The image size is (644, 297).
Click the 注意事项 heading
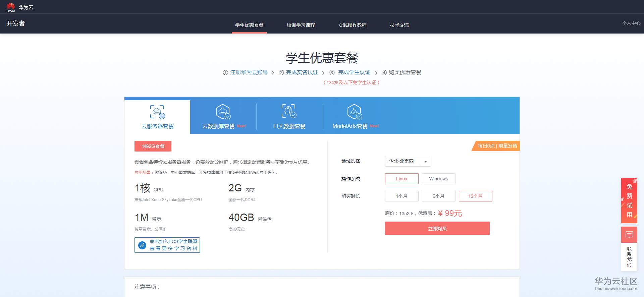pos(148,287)
